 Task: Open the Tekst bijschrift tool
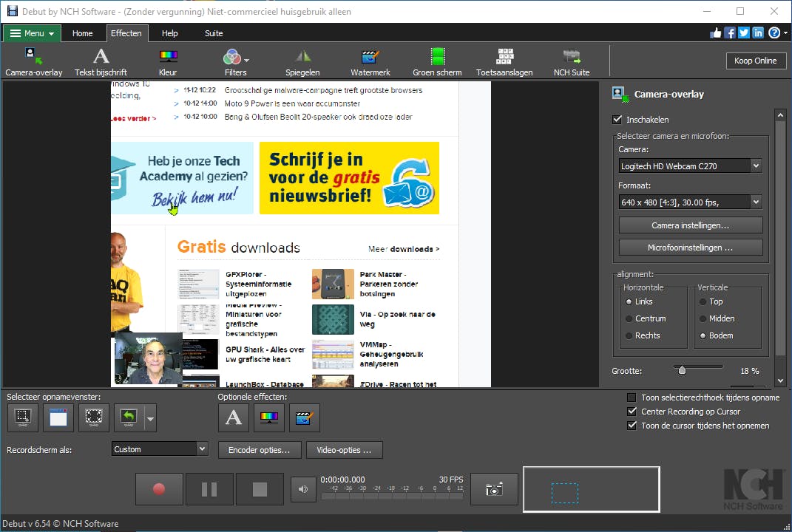point(101,61)
